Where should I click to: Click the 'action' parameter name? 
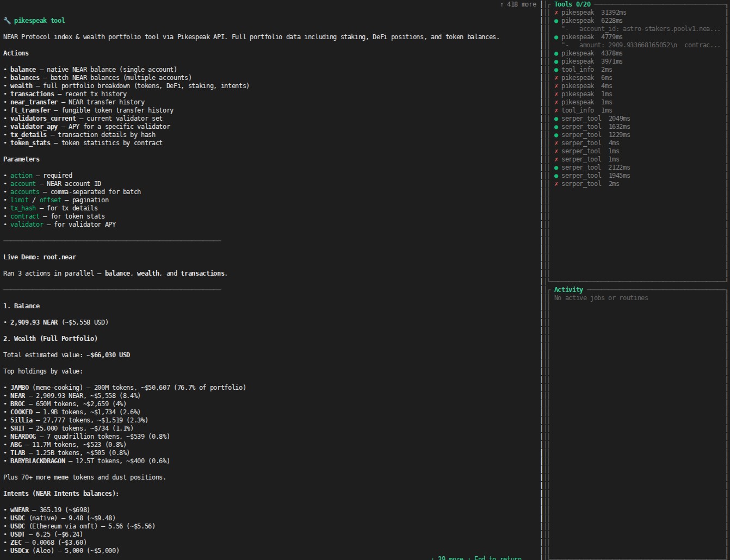[x=21, y=176]
